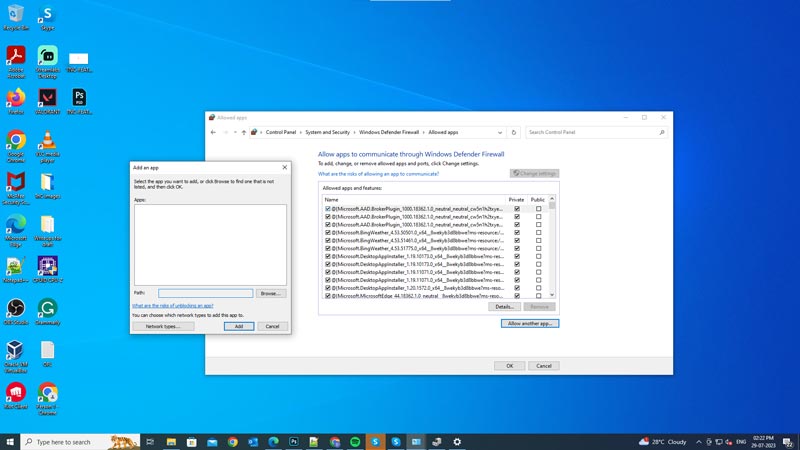Click the taskbar Type here to search box
Image resolution: width=800 pixels, height=450 pixels.
pos(80,442)
